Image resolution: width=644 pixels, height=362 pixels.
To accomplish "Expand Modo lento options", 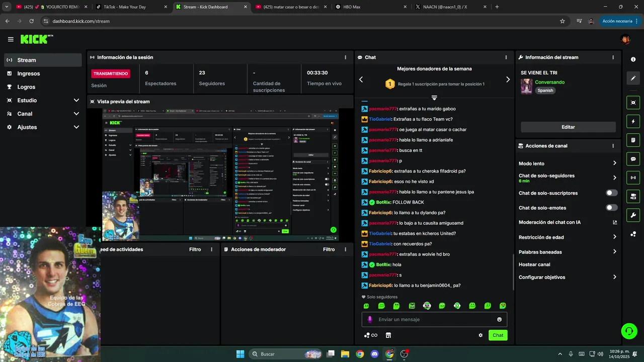I will point(568,163).
